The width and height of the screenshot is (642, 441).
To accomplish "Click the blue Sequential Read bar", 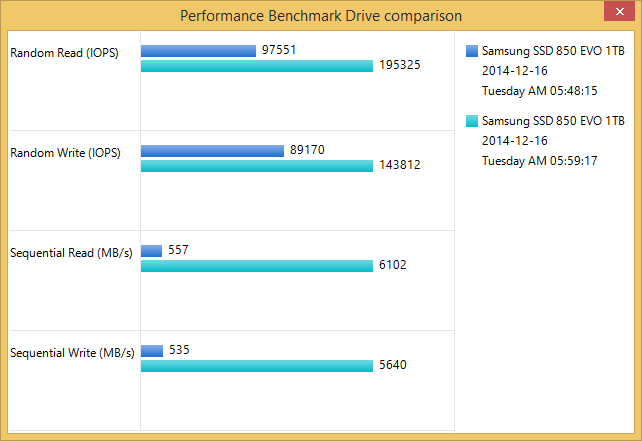I will coord(151,251).
